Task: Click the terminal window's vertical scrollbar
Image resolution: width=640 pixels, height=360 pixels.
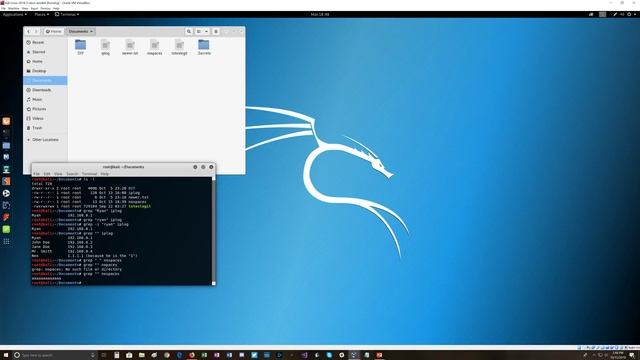Action: 213,231
